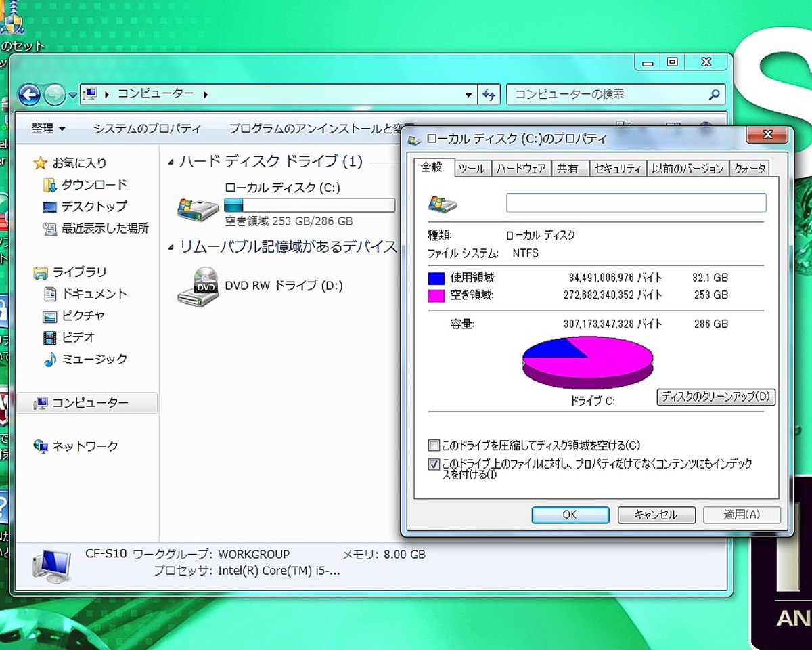812x650 pixels.
Task: Click 適用(A) button
Action: coord(742,515)
